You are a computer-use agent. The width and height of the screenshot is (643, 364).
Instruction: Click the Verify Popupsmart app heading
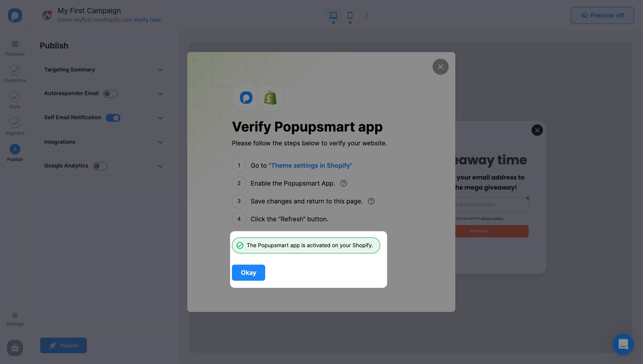pyautogui.click(x=307, y=127)
